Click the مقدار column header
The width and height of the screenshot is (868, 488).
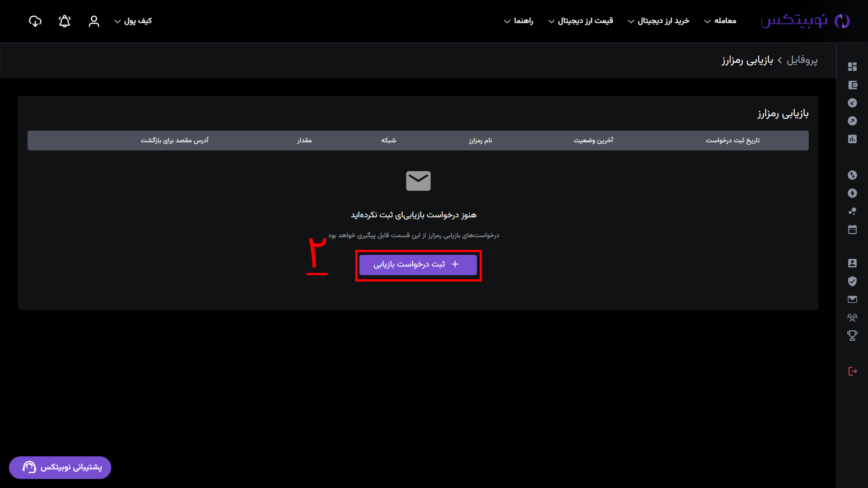tap(304, 141)
